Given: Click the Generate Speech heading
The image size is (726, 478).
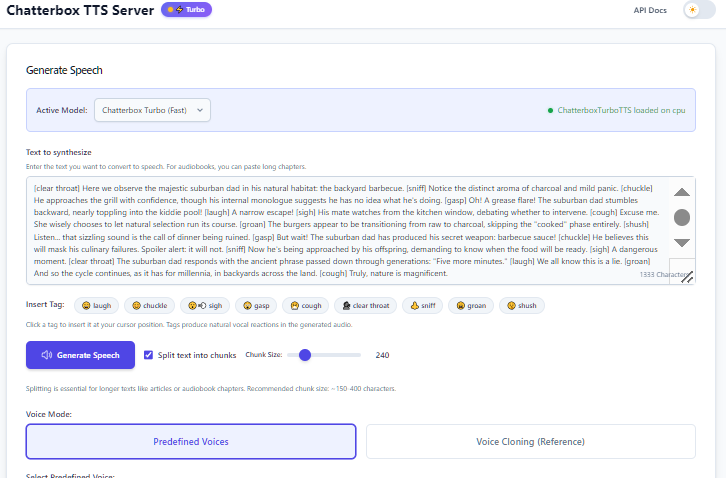Looking at the screenshot, I should point(64,70).
